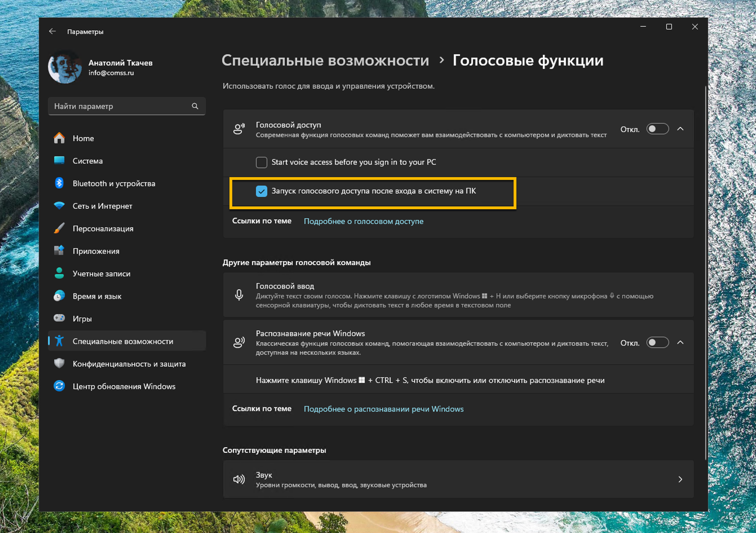Click the microphone icon for Голосовой ввод

[239, 295]
